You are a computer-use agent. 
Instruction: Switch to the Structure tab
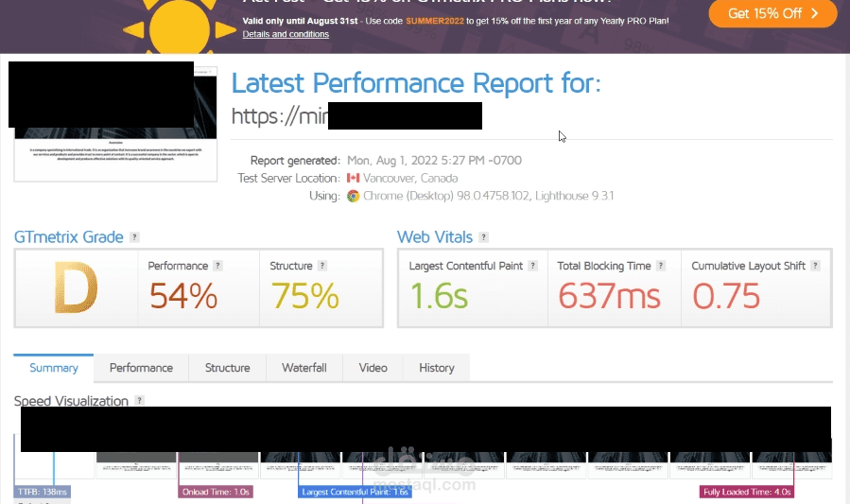point(227,368)
